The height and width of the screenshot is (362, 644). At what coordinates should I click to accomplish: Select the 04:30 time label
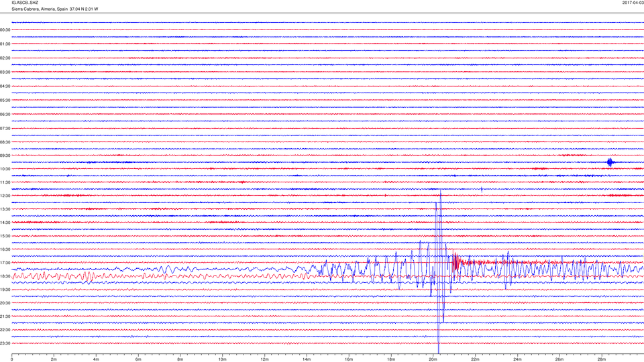[5, 86]
